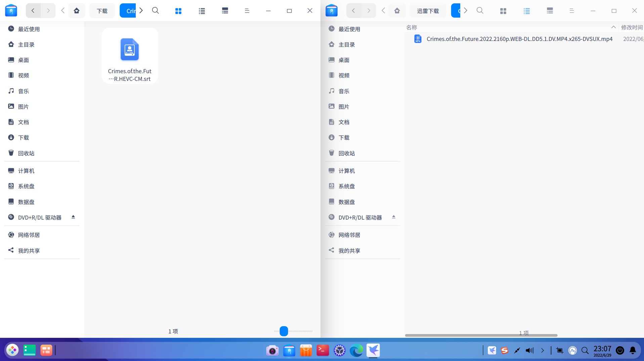Open notification bell in system tray
This screenshot has height=361, width=644.
633,351
